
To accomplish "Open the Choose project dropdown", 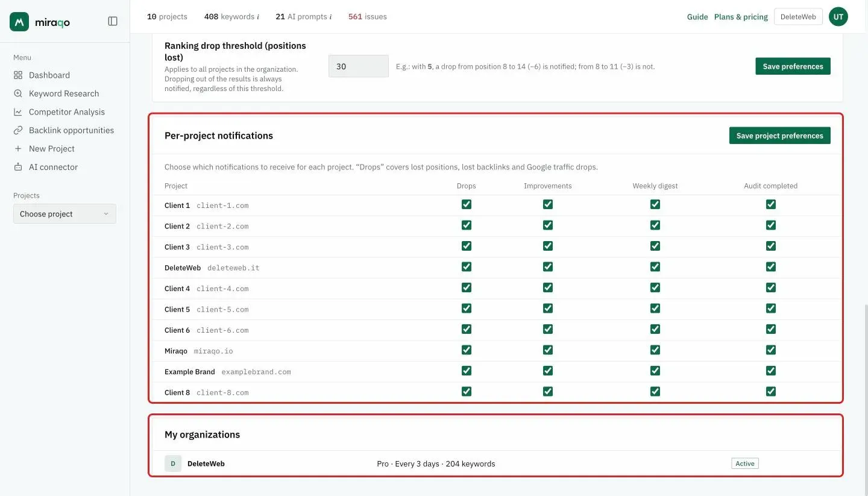I will click(x=64, y=214).
